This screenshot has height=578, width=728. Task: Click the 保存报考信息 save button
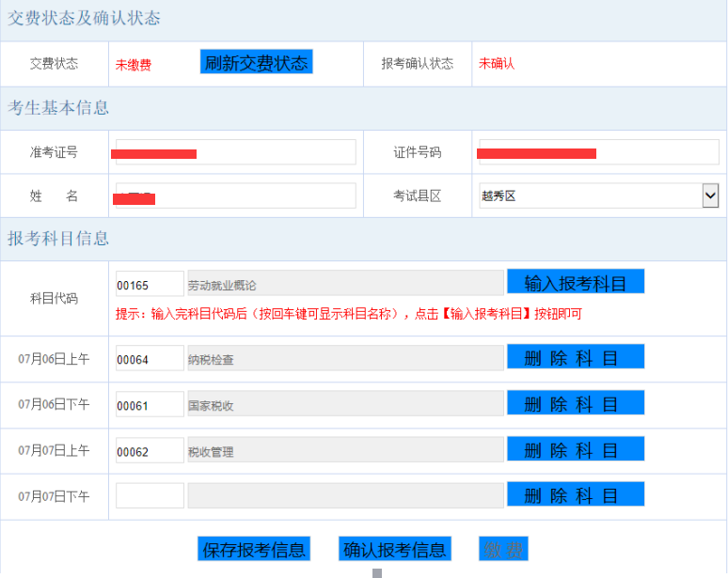(x=254, y=550)
